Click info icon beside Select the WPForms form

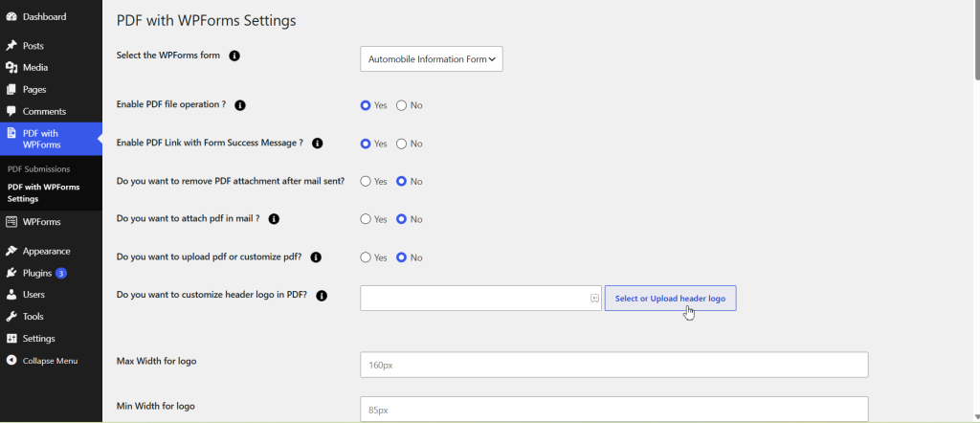[x=234, y=56]
